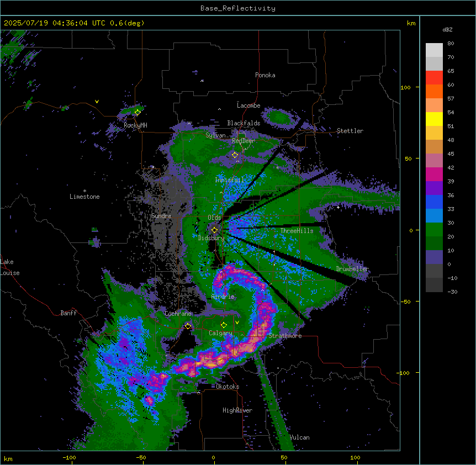Click the km label at bottom-left axis
This screenshot has width=476, height=465.
(8, 459)
